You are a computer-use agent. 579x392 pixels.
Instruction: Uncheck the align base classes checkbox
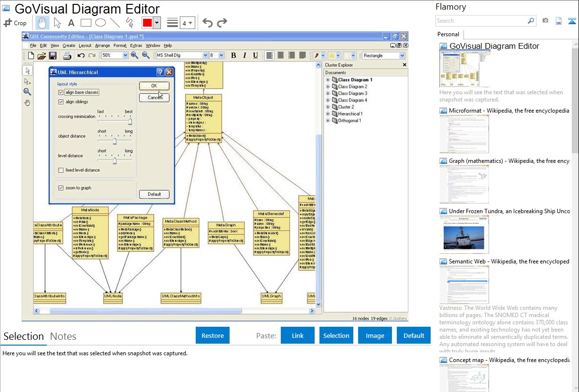click(x=61, y=92)
